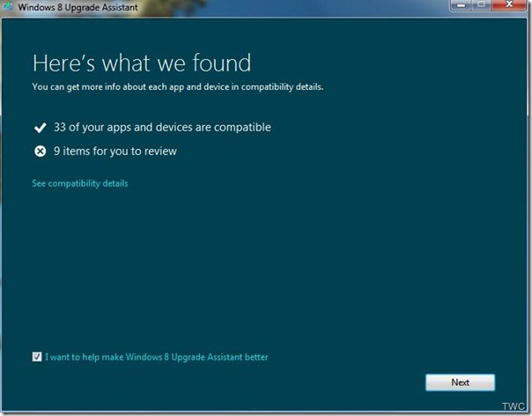
Task: Click the Upgrade Assistant title bar icon
Action: 8,7
